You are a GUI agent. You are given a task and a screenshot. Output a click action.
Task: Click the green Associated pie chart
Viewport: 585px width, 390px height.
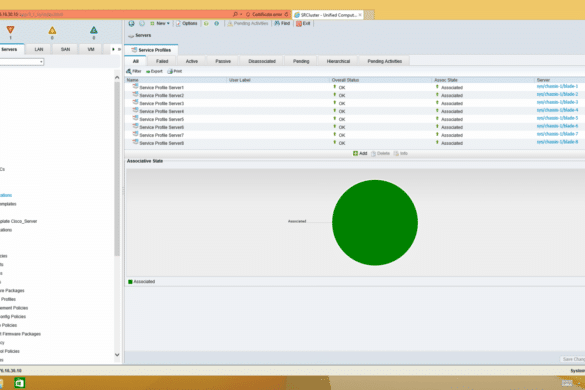pyautogui.click(x=375, y=223)
